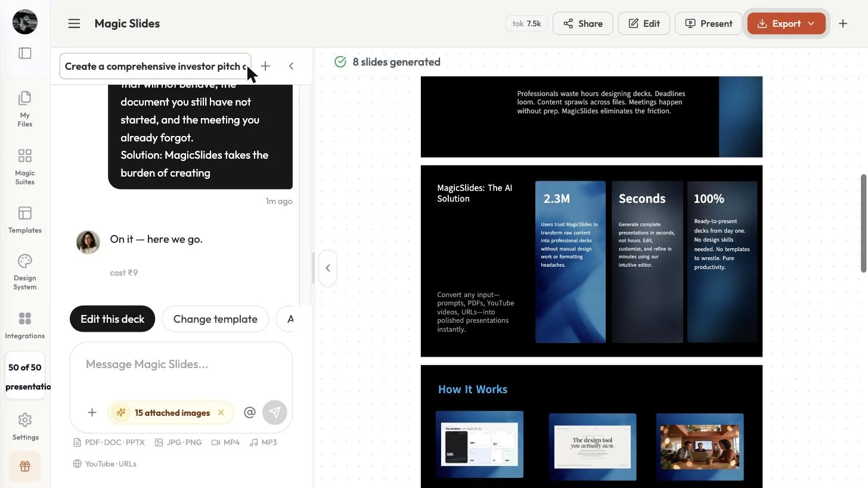Select the MagicSlides AI Solution slide
Screen dimensions: 868x488
click(591, 261)
